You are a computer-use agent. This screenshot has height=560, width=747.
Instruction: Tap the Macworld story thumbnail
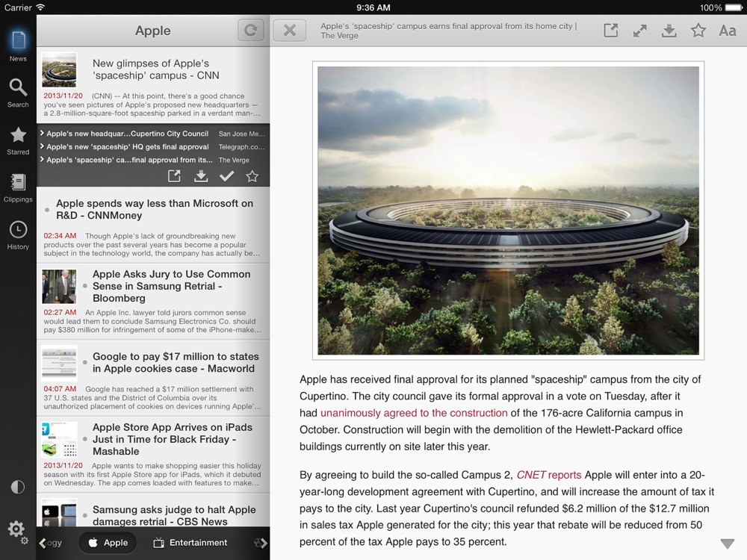coord(59,363)
